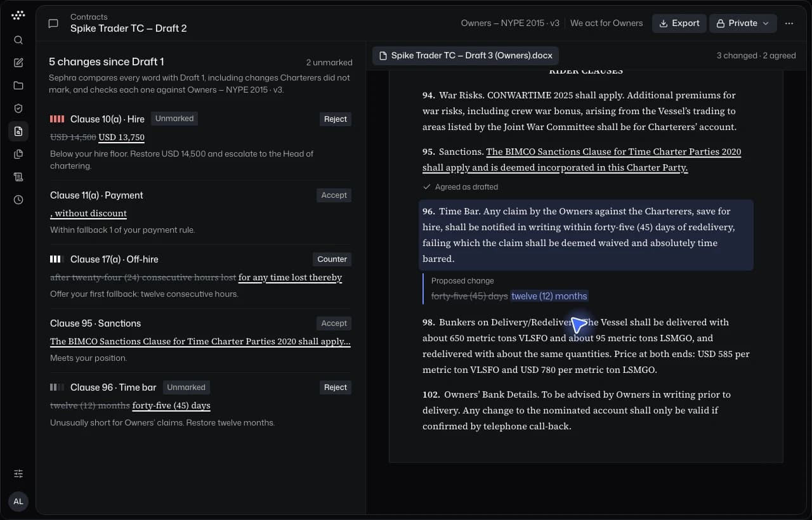Open the search icon in sidebar
812x520 pixels.
point(18,40)
